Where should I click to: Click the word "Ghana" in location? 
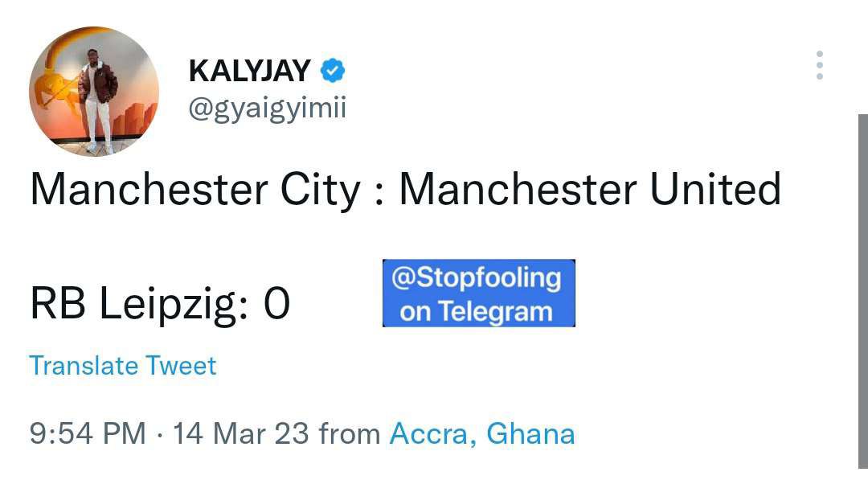530,433
